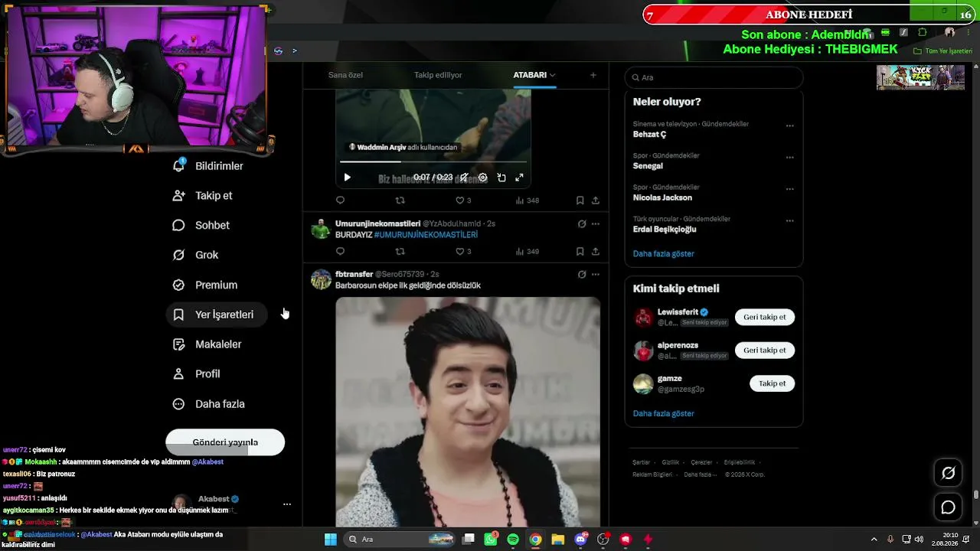Open Takip et in the sidebar

tap(203, 196)
